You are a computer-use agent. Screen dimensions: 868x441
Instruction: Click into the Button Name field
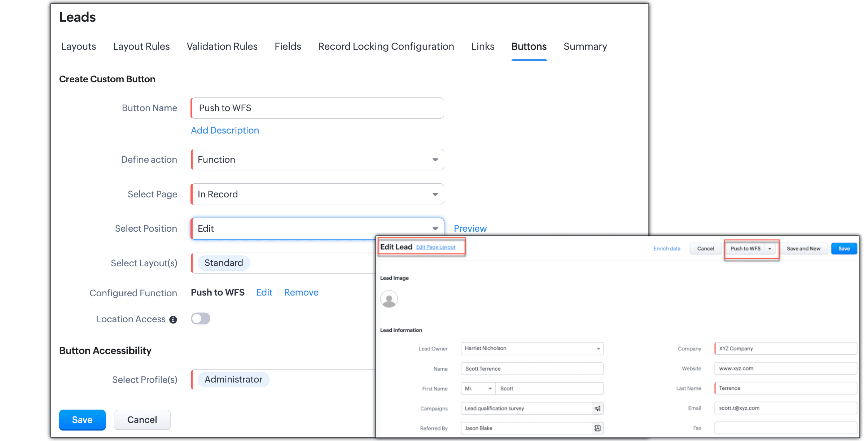coord(317,108)
